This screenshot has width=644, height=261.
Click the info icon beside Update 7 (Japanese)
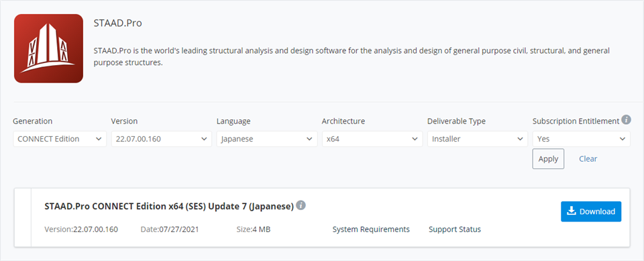pyautogui.click(x=301, y=205)
